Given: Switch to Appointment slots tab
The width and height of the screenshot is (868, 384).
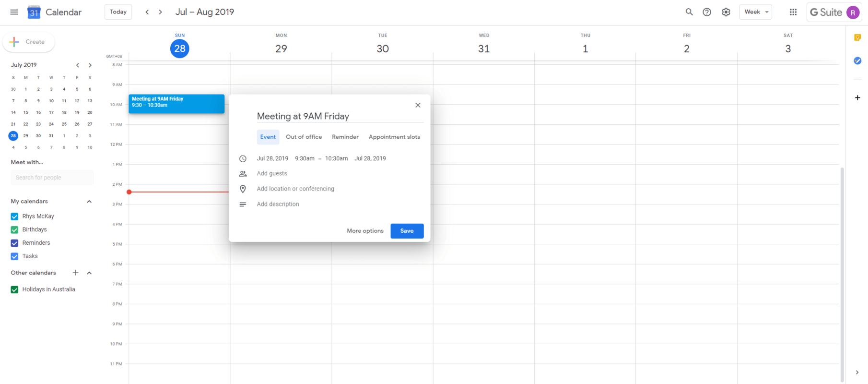Looking at the screenshot, I should click(x=394, y=137).
